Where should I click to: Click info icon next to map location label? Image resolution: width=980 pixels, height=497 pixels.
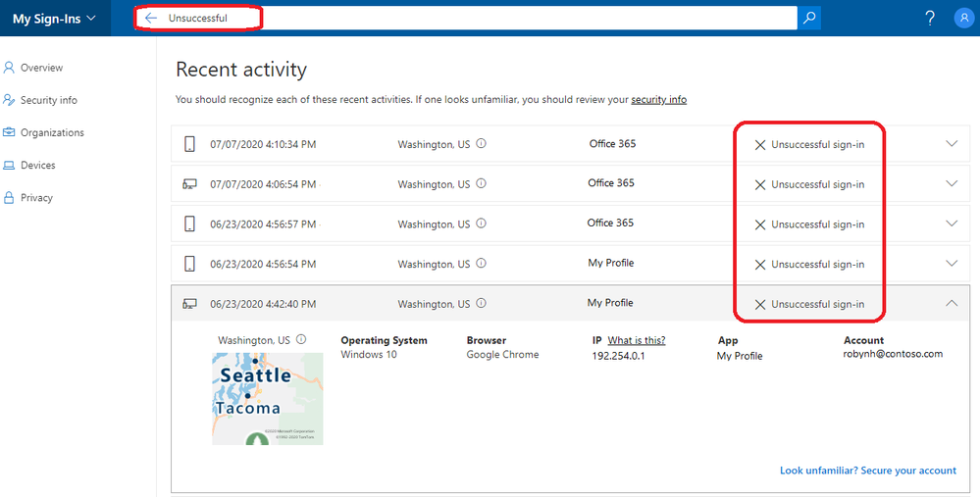coord(301,339)
